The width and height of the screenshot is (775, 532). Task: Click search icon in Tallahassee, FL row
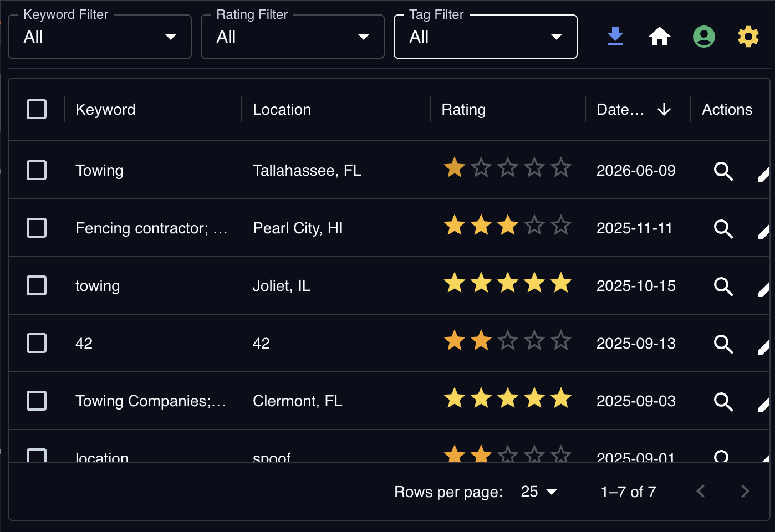(723, 171)
